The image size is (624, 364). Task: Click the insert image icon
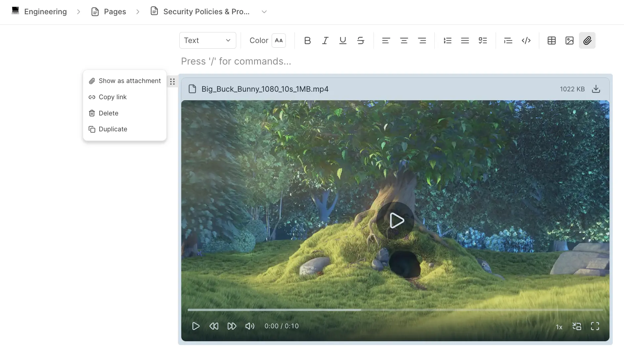pos(569,40)
